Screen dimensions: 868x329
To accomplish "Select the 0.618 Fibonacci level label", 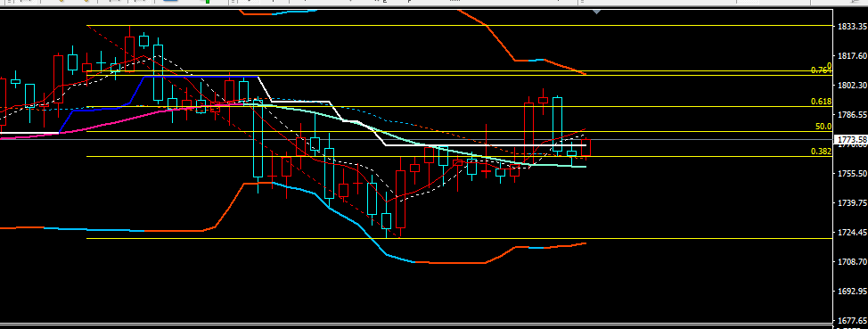I will (821, 102).
